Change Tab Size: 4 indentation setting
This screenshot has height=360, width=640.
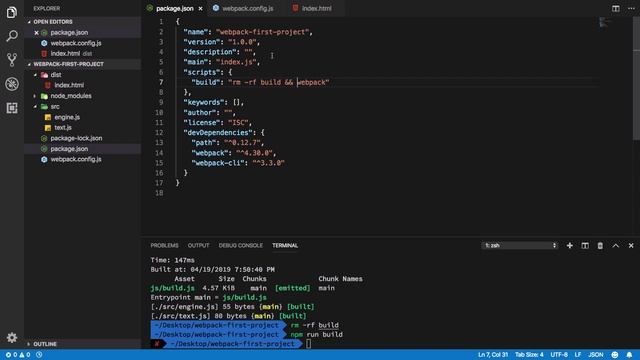(529, 355)
